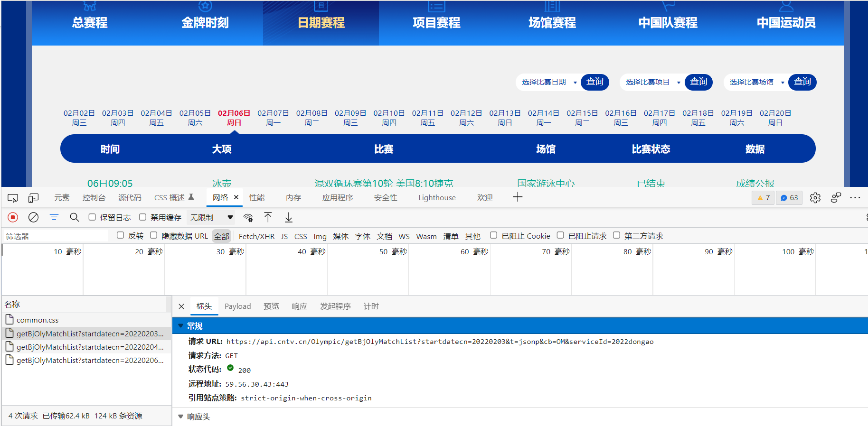
Task: Close the request details pane
Action: coord(181,306)
